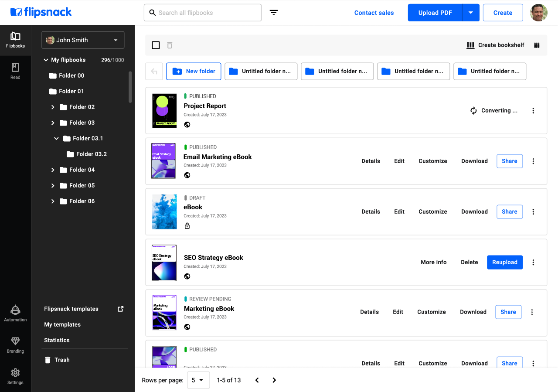The height and width of the screenshot is (392, 558).
Task: Go to next page of results
Action: point(274,380)
